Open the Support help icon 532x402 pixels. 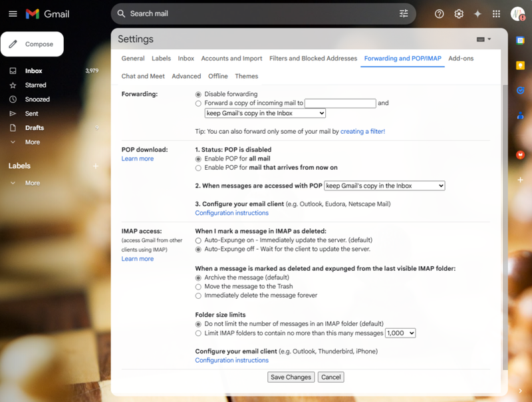pyautogui.click(x=439, y=14)
